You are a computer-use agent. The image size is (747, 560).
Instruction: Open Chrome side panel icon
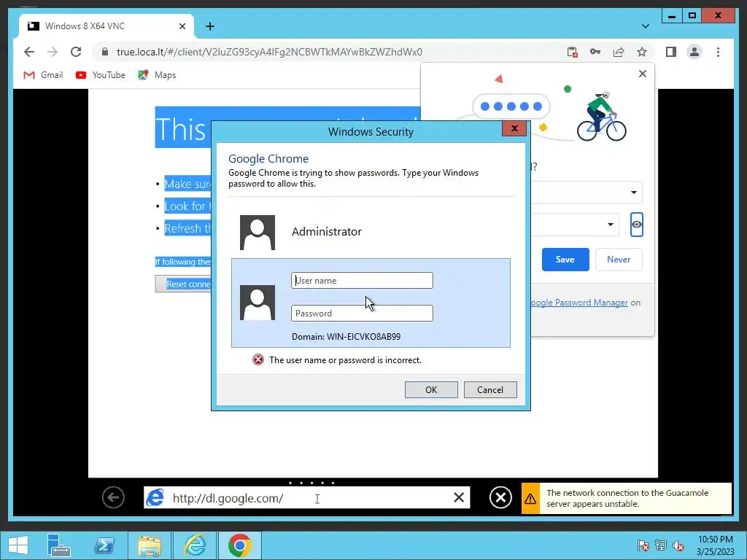point(671,52)
